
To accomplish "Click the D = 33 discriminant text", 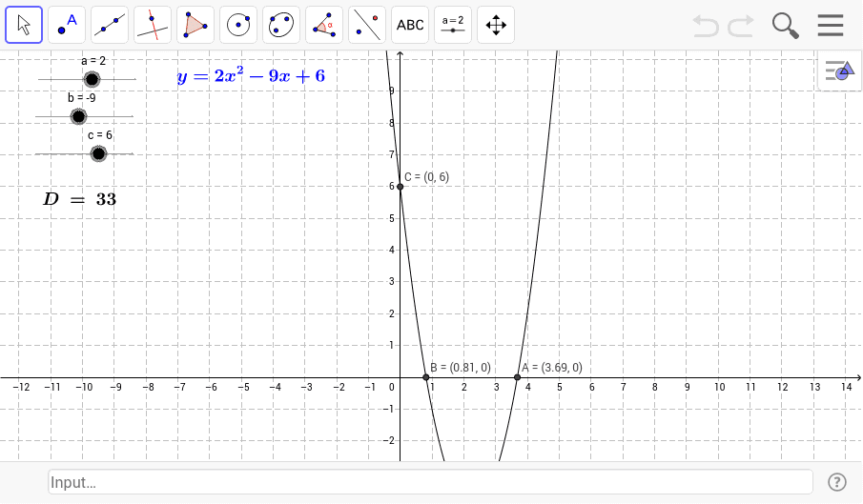I will coord(80,199).
